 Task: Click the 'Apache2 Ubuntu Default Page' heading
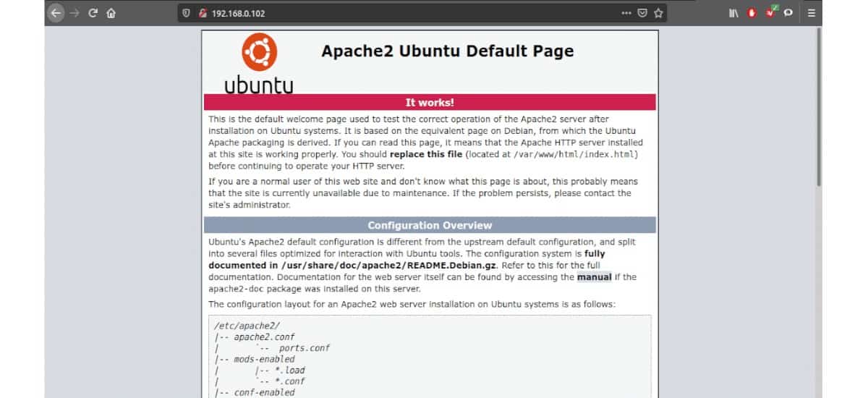click(x=447, y=51)
